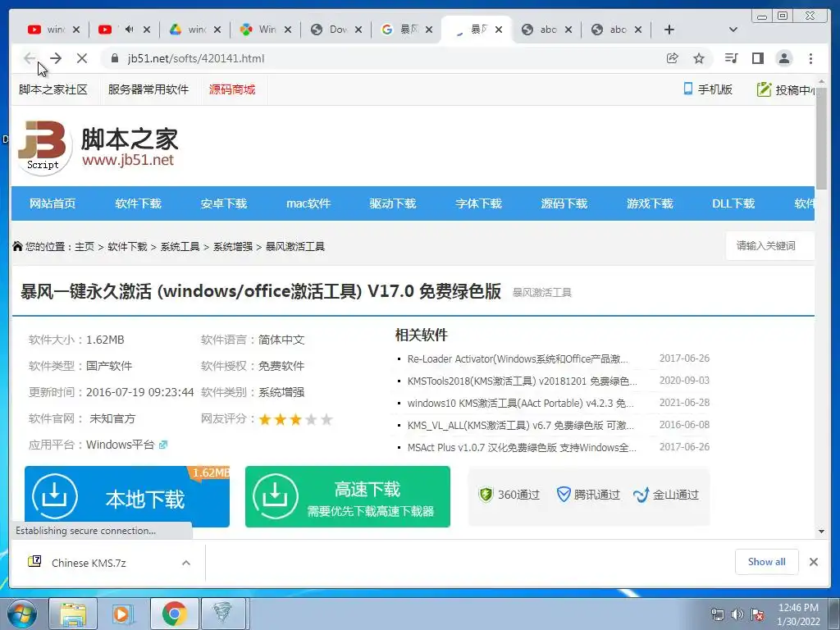Open a new tab with plus button
This screenshot has height=630, width=840.
[x=669, y=30]
